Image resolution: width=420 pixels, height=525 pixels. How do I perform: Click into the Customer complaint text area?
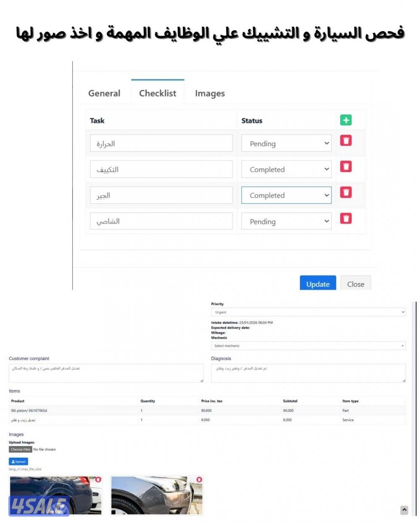coord(106,373)
